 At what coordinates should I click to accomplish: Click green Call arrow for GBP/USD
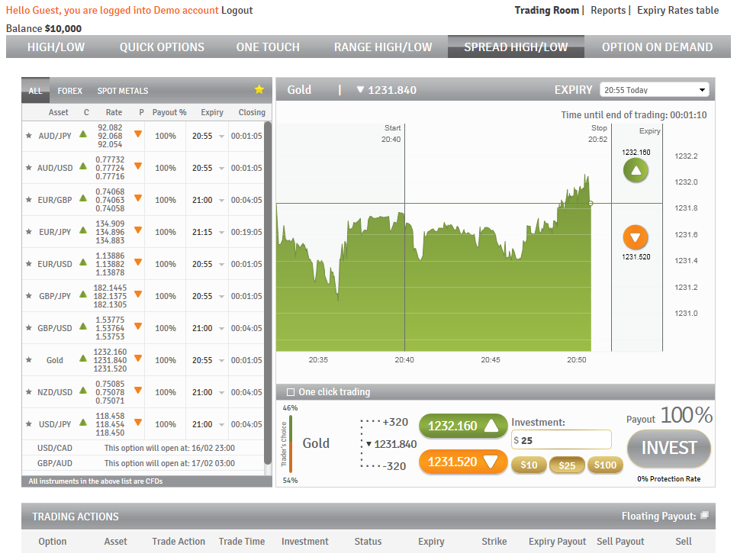83,326
